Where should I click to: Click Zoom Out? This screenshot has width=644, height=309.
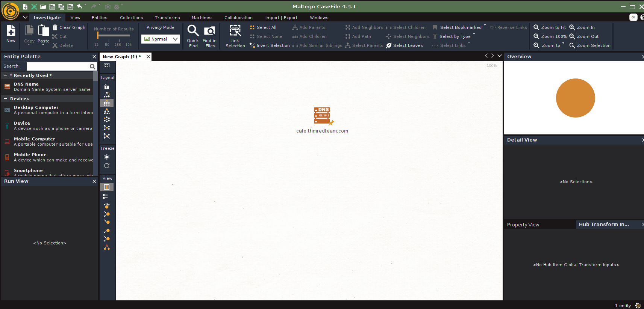pos(584,36)
